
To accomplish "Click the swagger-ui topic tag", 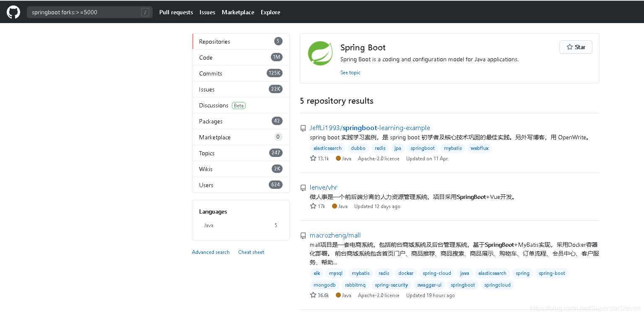I will [x=429, y=285].
